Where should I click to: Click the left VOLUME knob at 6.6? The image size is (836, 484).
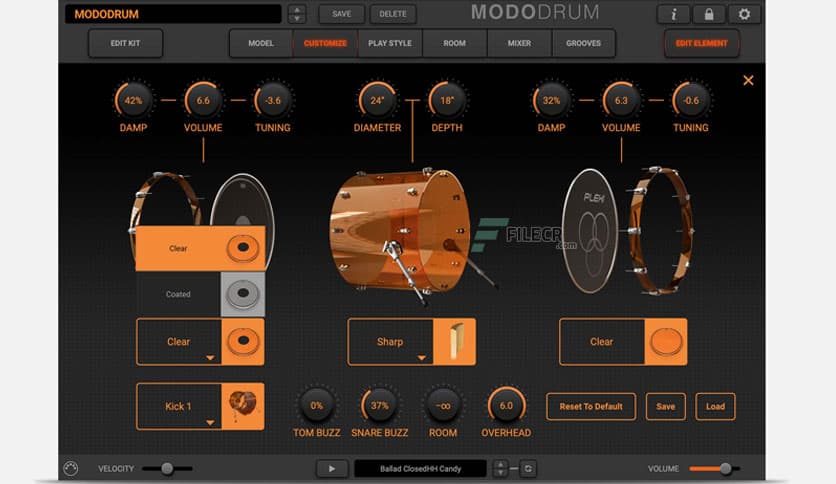point(203,100)
